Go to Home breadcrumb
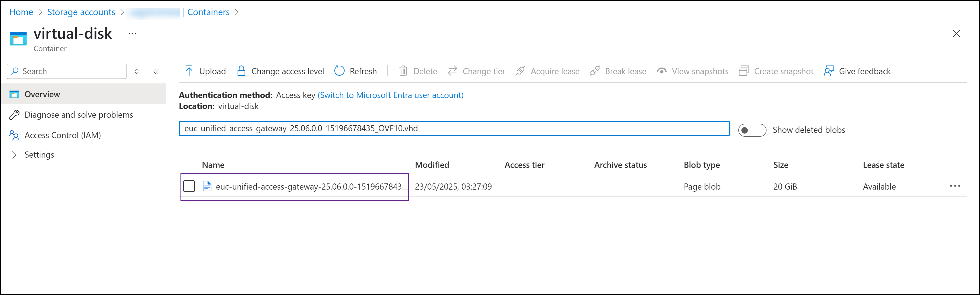This screenshot has width=980, height=295. tap(21, 12)
